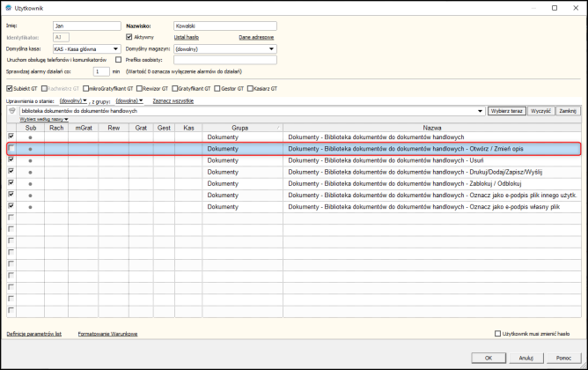Click the Imię input field
This screenshot has height=370, width=588.
point(87,26)
